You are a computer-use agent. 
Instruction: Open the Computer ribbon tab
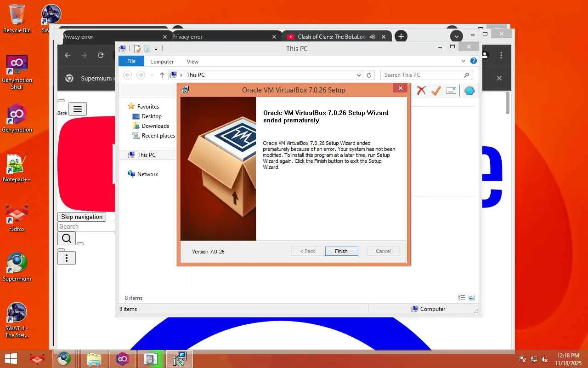click(x=162, y=62)
